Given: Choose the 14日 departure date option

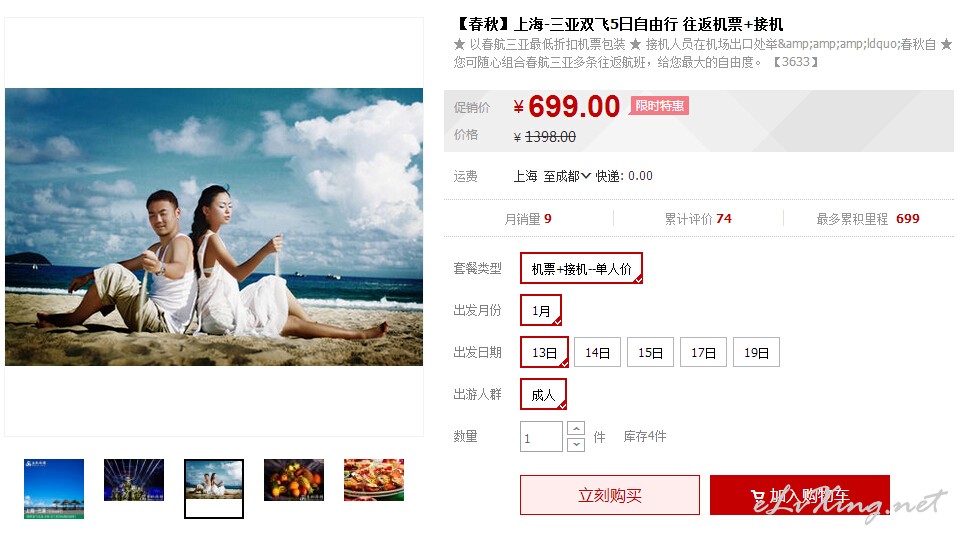Looking at the screenshot, I should tap(598, 353).
